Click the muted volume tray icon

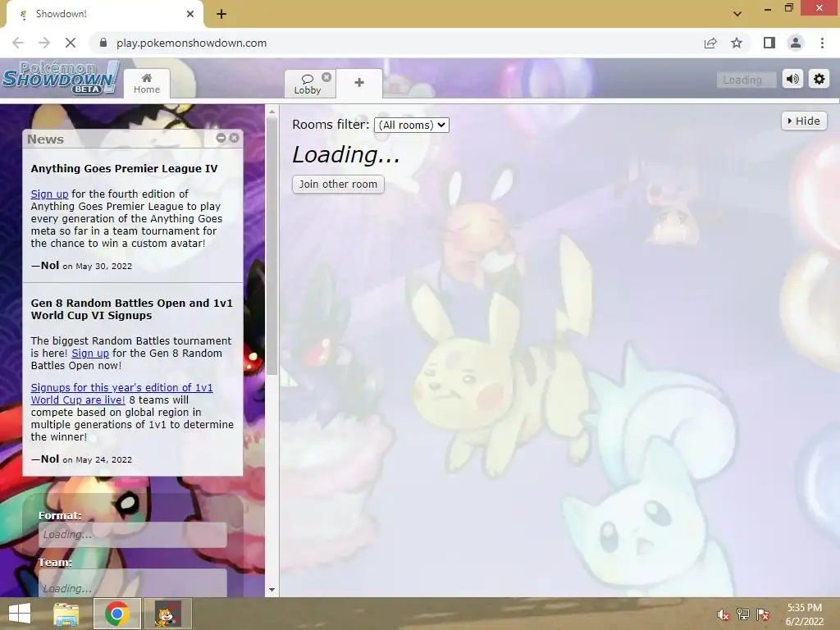[x=724, y=615]
